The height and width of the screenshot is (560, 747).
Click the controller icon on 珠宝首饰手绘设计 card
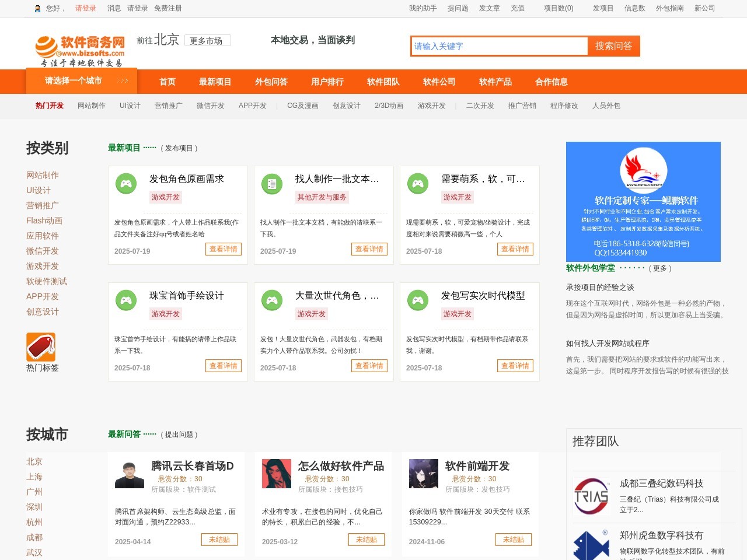pos(126,300)
